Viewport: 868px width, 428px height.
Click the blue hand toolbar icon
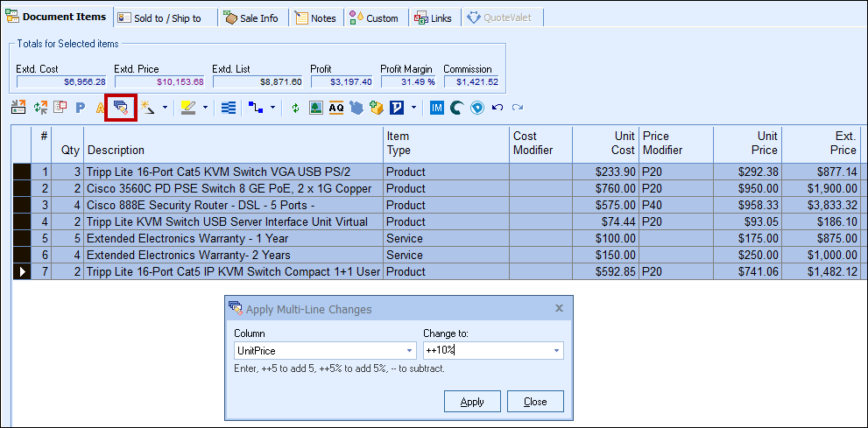click(356, 108)
